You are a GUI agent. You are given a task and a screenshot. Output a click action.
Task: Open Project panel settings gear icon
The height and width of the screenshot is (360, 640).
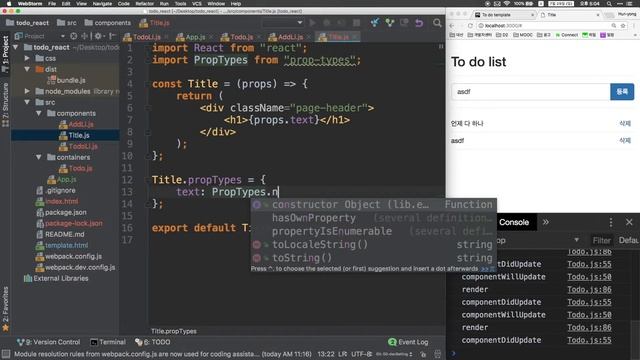(x=98, y=36)
